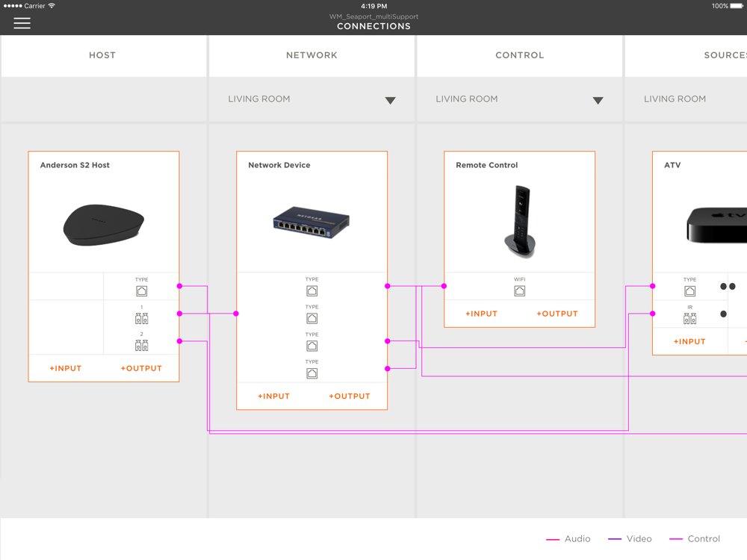Click the Anderson S2 Host title
Screen dimensions: 747x560
point(75,165)
